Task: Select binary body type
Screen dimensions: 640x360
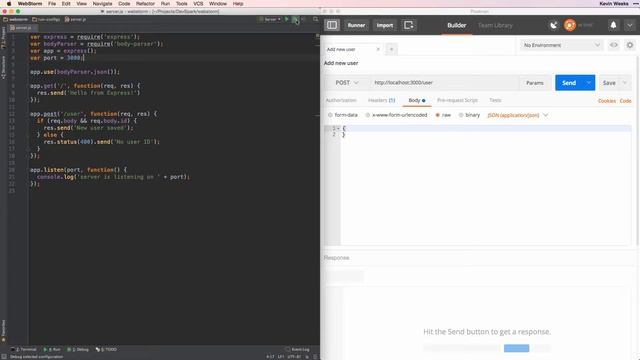Action: pos(469,115)
